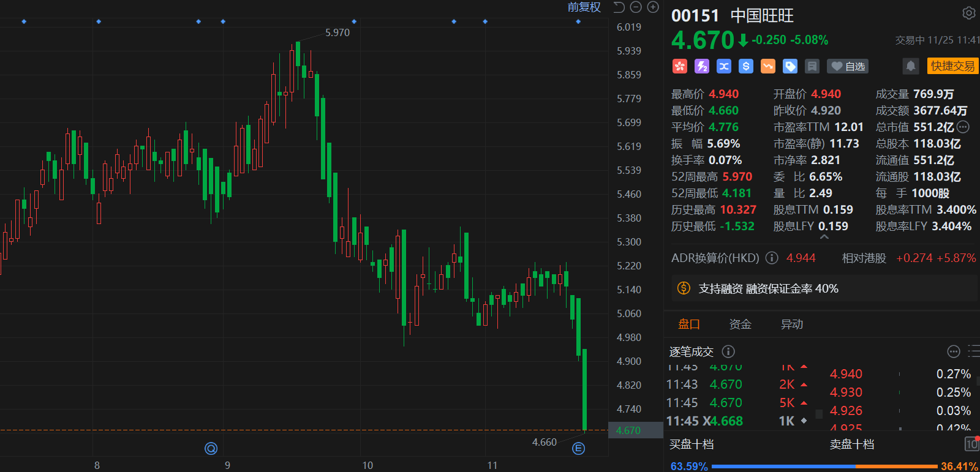Expand the more options beside 总市值
Viewport: 980px width, 472px height.
(963, 127)
